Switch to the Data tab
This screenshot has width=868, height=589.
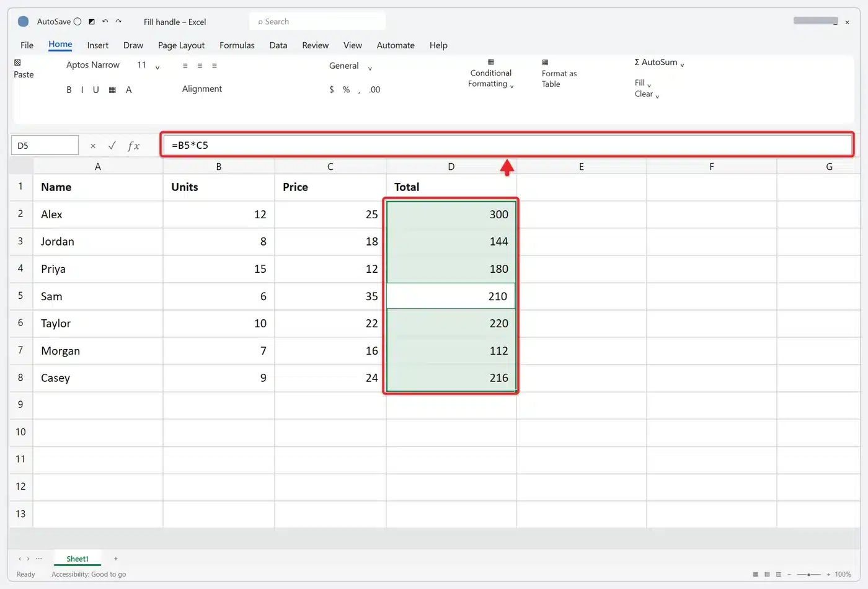[x=278, y=45]
